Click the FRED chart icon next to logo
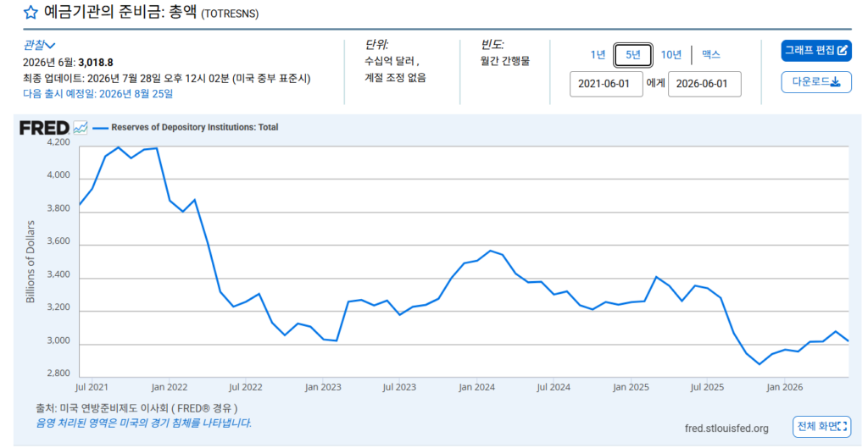The height and width of the screenshot is (448, 868). point(81,128)
